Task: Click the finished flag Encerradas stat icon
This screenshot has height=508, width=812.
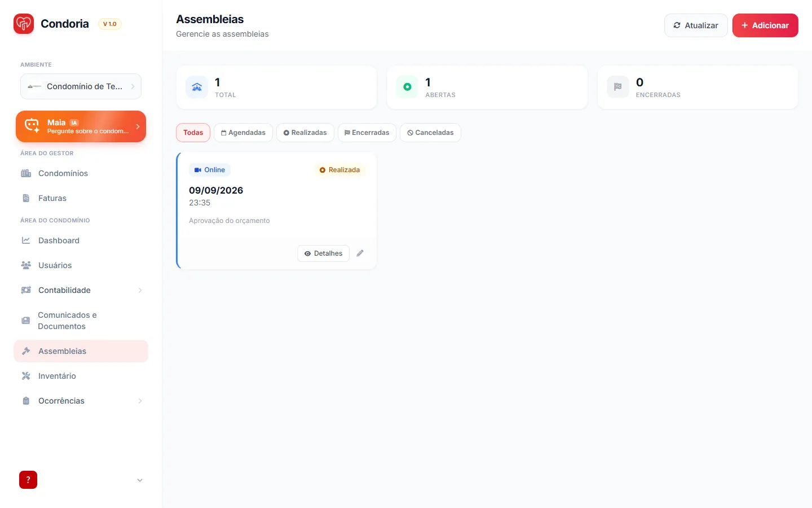Action: [x=618, y=87]
